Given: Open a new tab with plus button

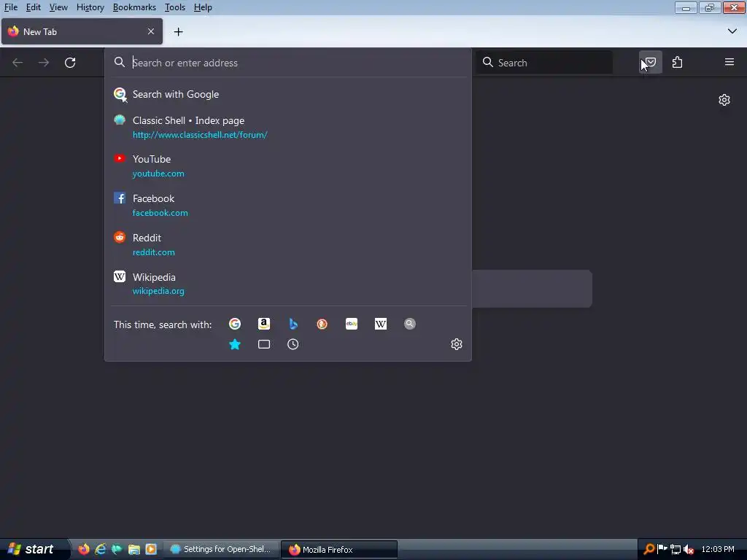Looking at the screenshot, I should point(178,32).
